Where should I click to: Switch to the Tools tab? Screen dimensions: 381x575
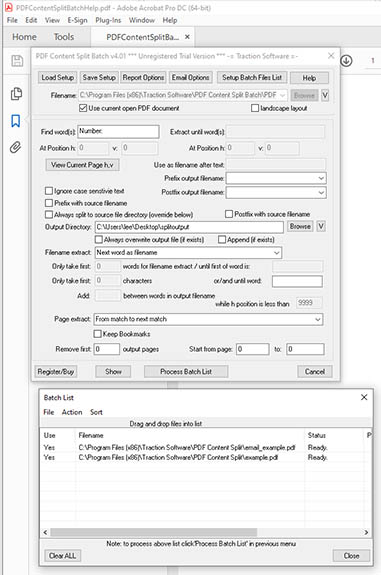tap(64, 37)
